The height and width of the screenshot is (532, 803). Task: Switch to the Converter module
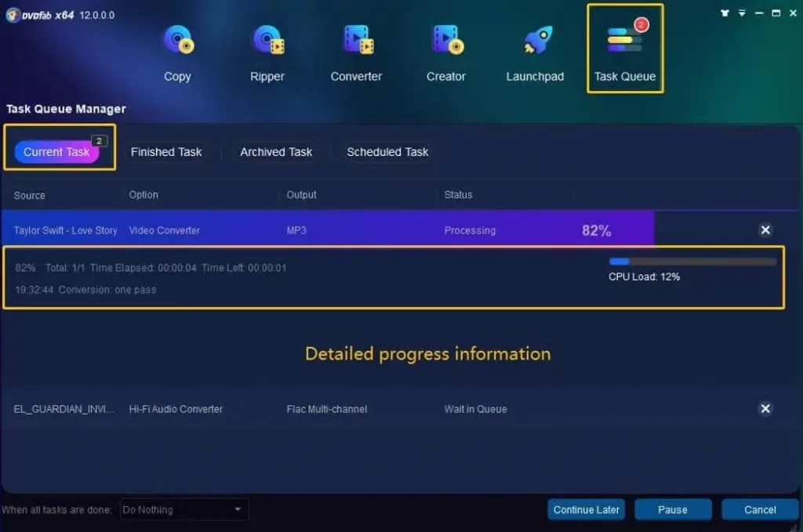356,49
